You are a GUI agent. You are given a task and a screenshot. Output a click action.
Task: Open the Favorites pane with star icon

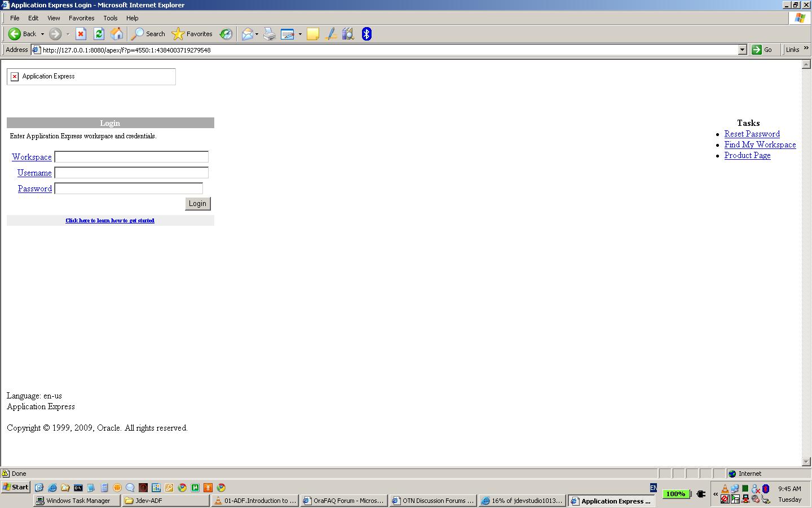(192, 34)
